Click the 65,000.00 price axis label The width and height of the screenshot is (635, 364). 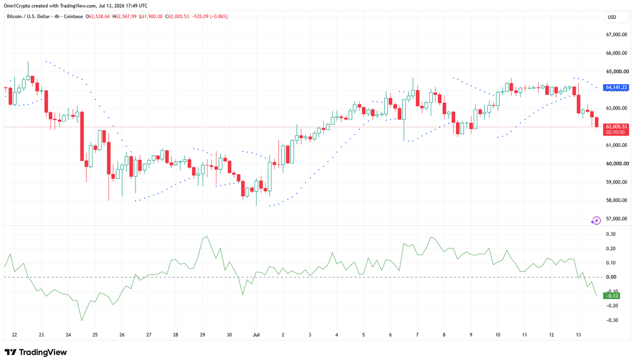[x=617, y=71]
